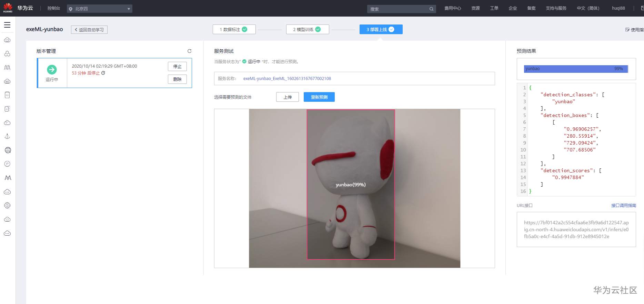This screenshot has height=304, width=644.
Task: Open 控制台 in the top bar
Action: pyautogui.click(x=54, y=8)
